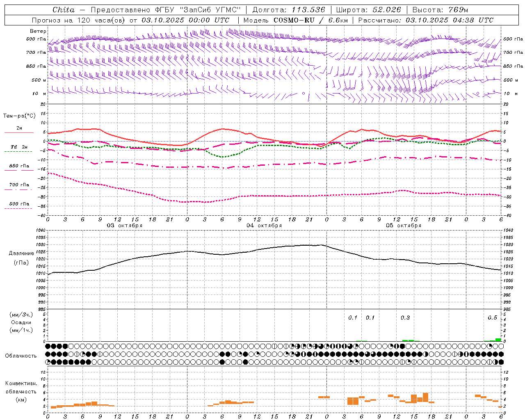Click the (гПа) unit under Давление
The height and width of the screenshot is (420, 525).
click(21, 262)
